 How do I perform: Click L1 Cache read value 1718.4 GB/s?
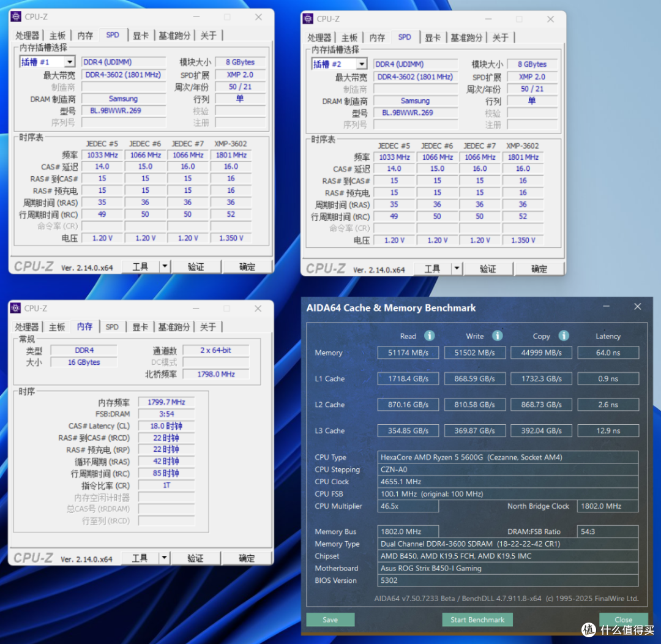pyautogui.click(x=408, y=379)
